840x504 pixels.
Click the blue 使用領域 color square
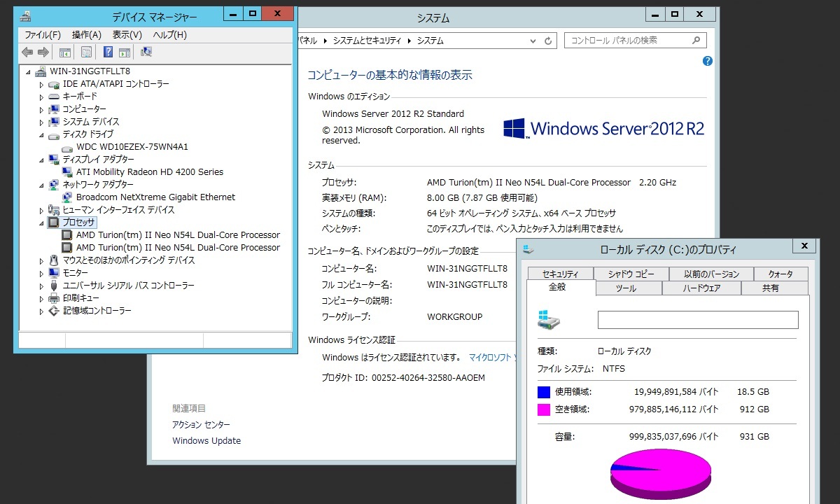coord(543,392)
